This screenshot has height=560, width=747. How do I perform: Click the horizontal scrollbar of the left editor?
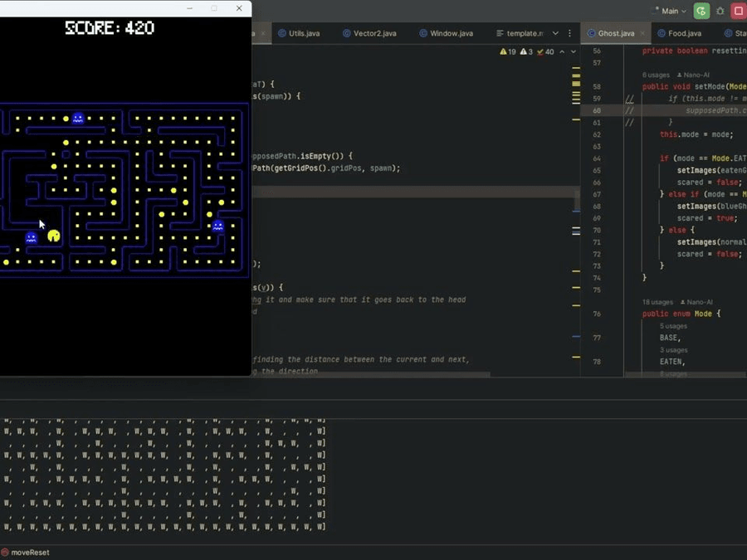[371, 375]
